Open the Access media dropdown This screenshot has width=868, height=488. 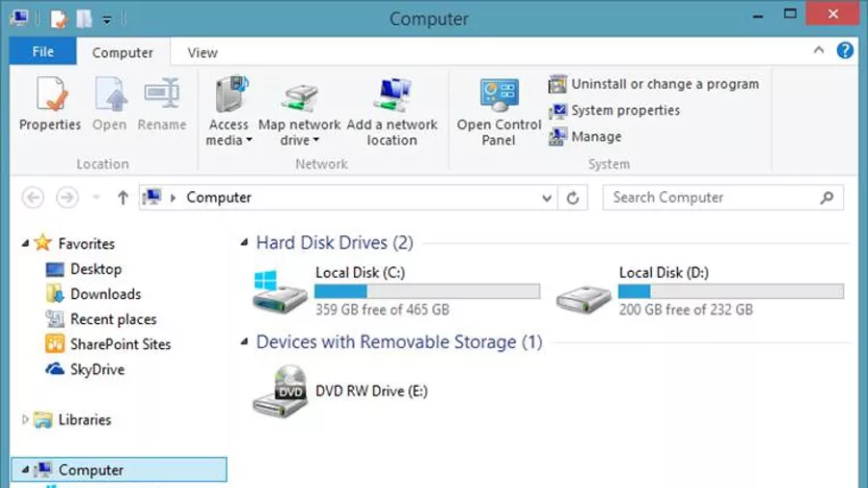pos(230,111)
